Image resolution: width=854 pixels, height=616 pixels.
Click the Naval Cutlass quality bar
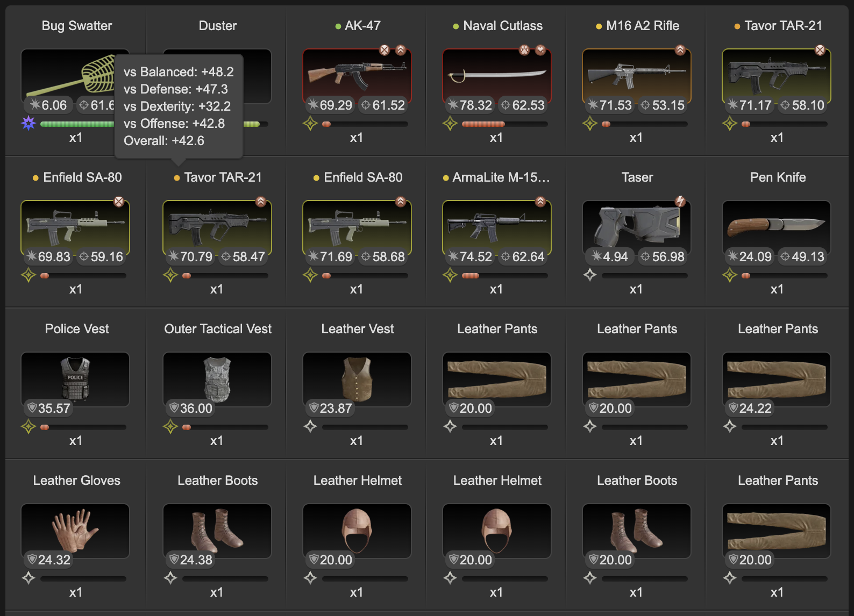pos(504,124)
